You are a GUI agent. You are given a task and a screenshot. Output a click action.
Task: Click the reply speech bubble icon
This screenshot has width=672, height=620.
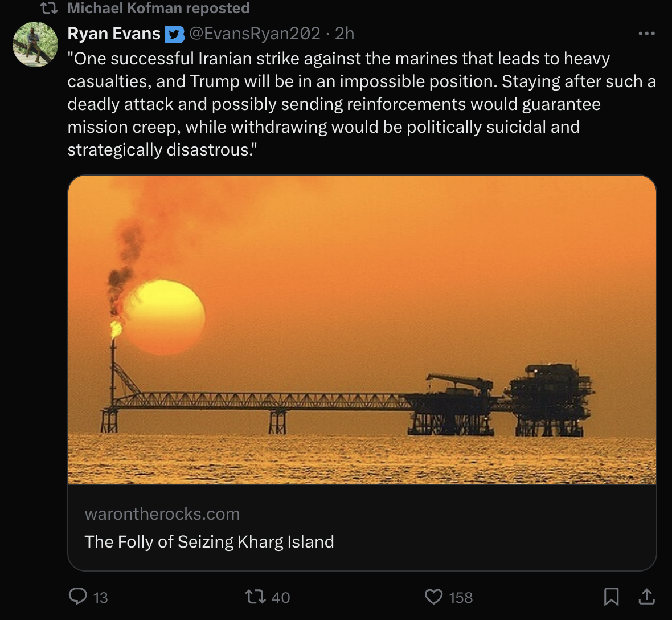tap(77, 597)
